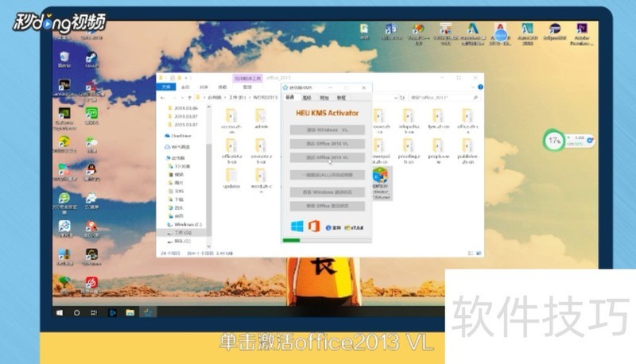Viewport: 636px width, 364px height.
Task: Click WORD2013 in the Explorer address path
Action: point(266,98)
